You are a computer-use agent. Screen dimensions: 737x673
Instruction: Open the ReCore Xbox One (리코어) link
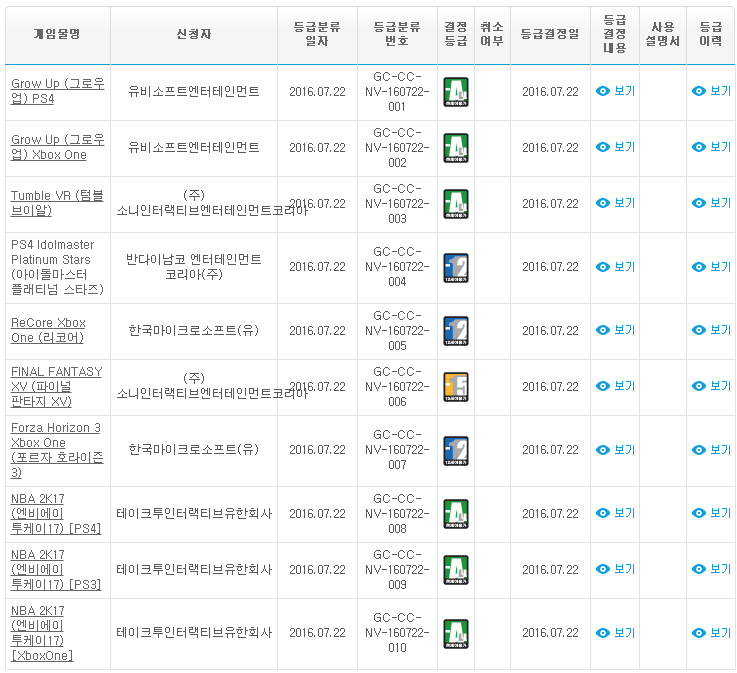(48, 330)
